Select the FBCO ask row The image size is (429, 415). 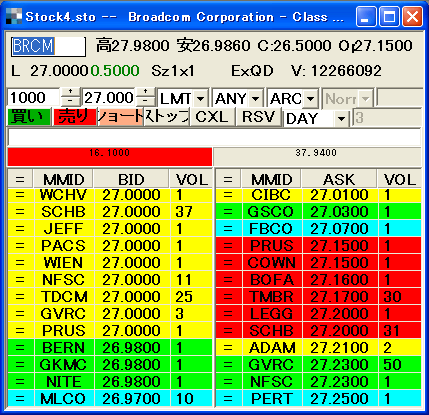[x=318, y=228]
